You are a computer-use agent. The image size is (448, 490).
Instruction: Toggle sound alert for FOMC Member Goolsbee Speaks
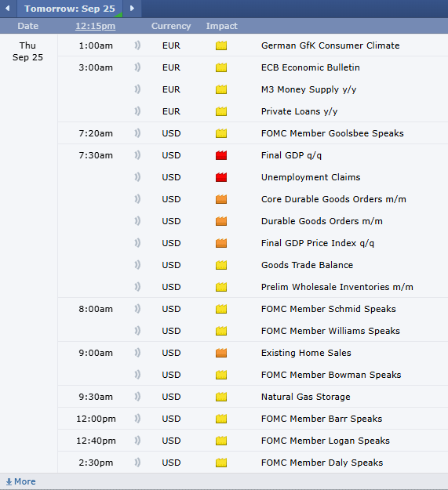point(137,133)
